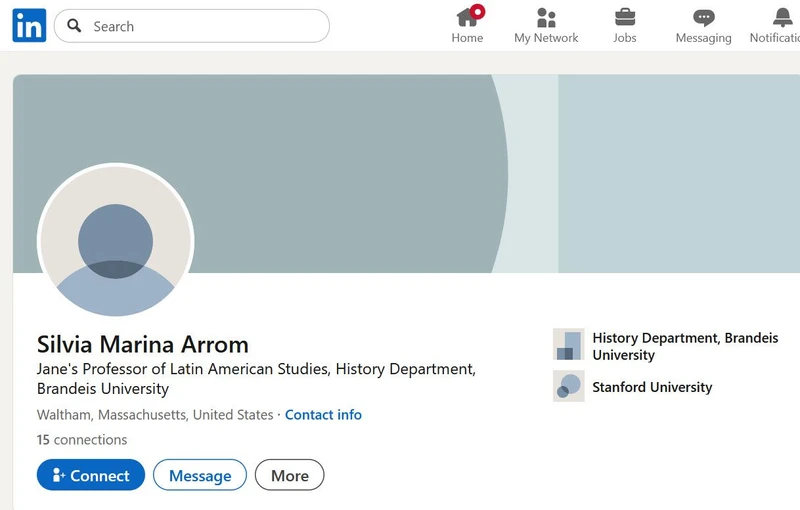Click the Message button

200,475
